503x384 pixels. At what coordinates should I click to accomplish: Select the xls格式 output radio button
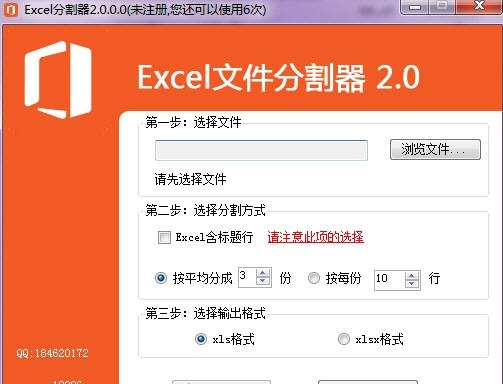pos(201,339)
